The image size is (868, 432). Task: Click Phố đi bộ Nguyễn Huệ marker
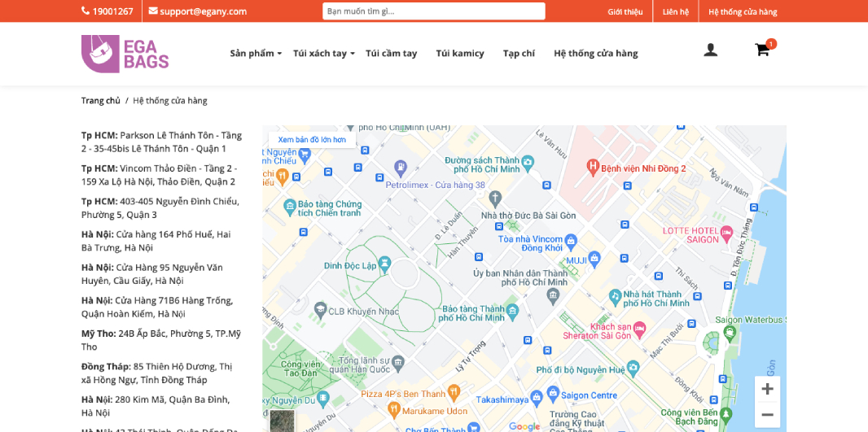click(633, 367)
